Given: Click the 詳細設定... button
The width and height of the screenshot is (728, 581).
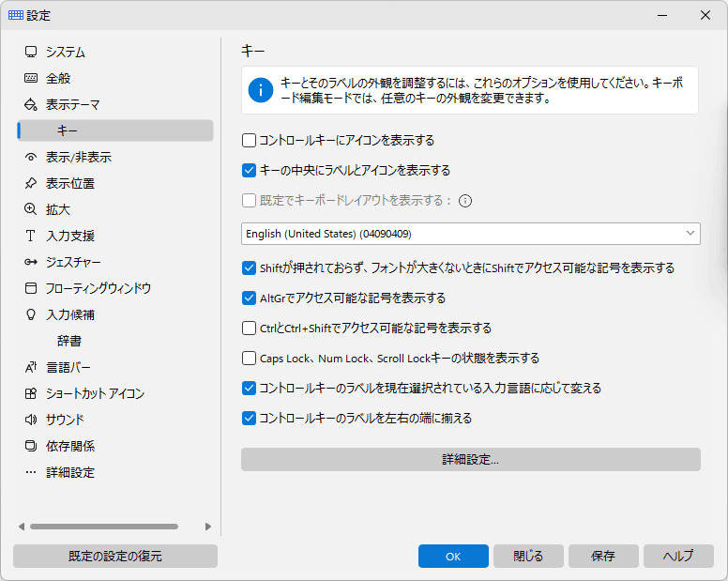Looking at the screenshot, I should pyautogui.click(x=471, y=459).
